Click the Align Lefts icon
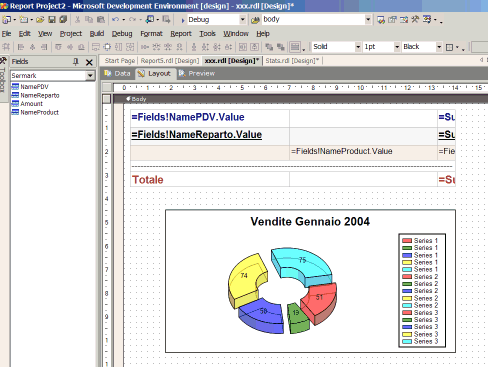Viewport: 488px width, 367px height. coord(21,47)
